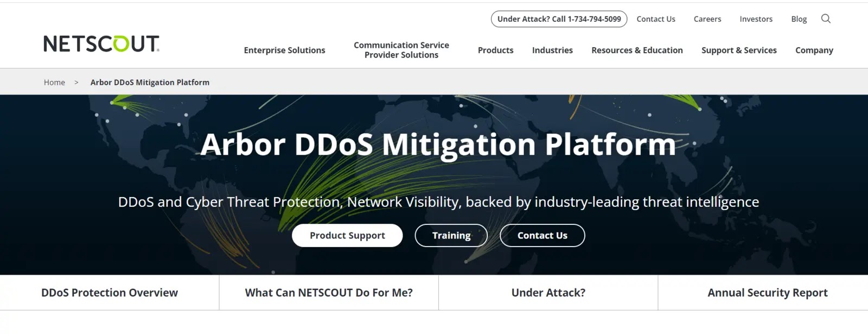Open Communication Service Provider Solutions
Image resolution: width=868 pixels, height=334 pixels.
401,50
